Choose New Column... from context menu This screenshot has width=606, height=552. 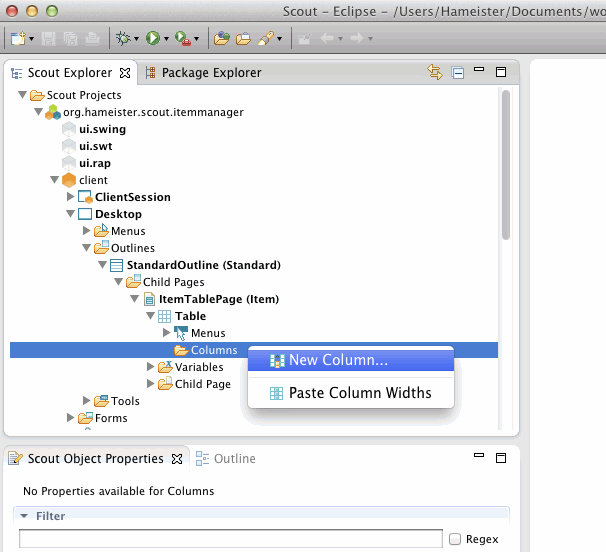coord(338,360)
